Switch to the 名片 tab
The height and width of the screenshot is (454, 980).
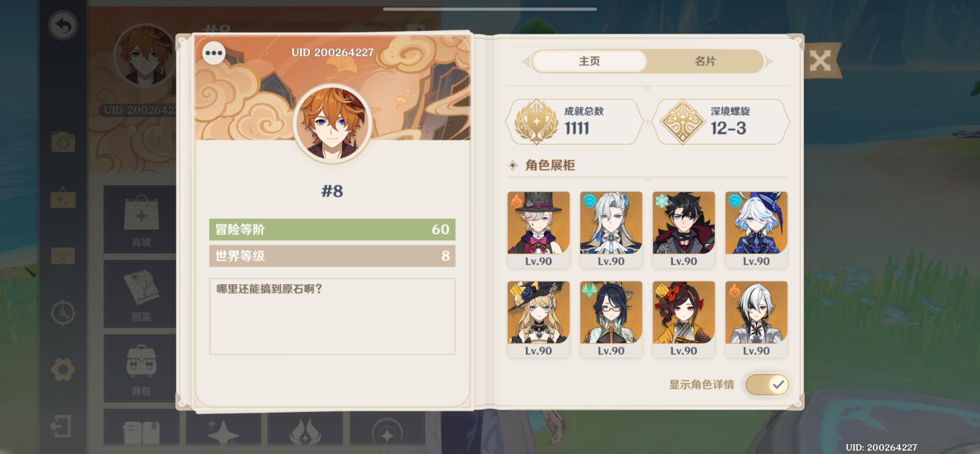(x=705, y=61)
